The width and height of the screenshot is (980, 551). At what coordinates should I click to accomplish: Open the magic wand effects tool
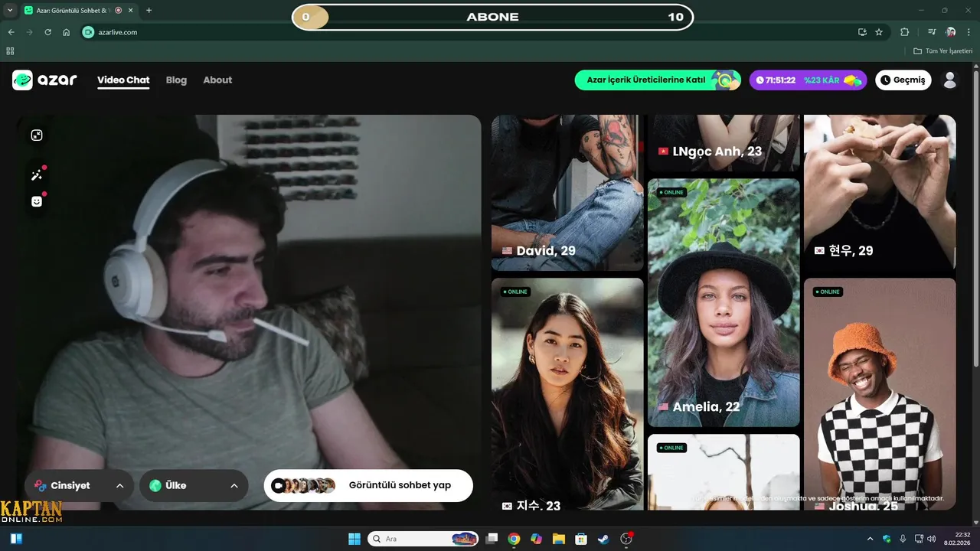(36, 175)
